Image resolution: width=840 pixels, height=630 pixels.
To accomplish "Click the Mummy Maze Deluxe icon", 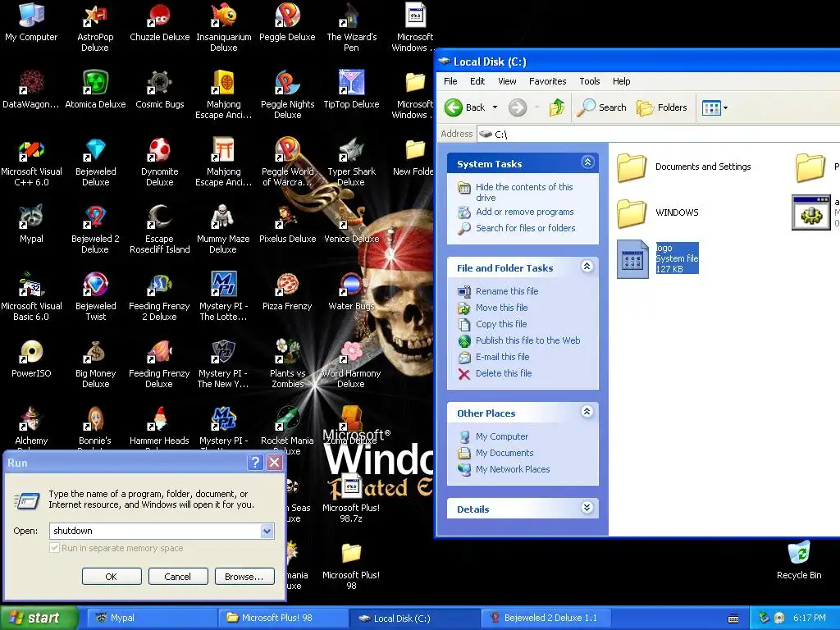I will click(223, 229).
